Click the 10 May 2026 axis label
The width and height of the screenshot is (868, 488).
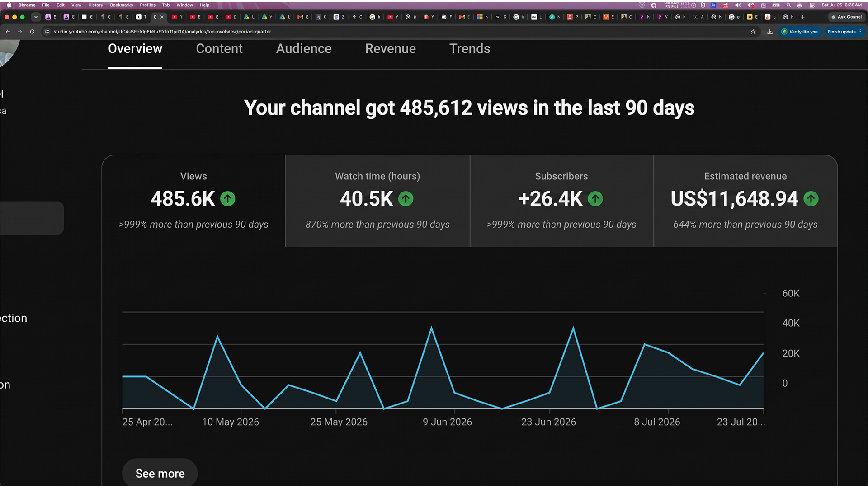pos(231,422)
